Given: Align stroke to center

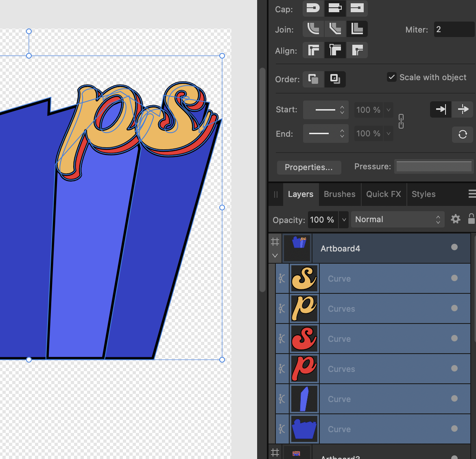Looking at the screenshot, I should [x=313, y=50].
